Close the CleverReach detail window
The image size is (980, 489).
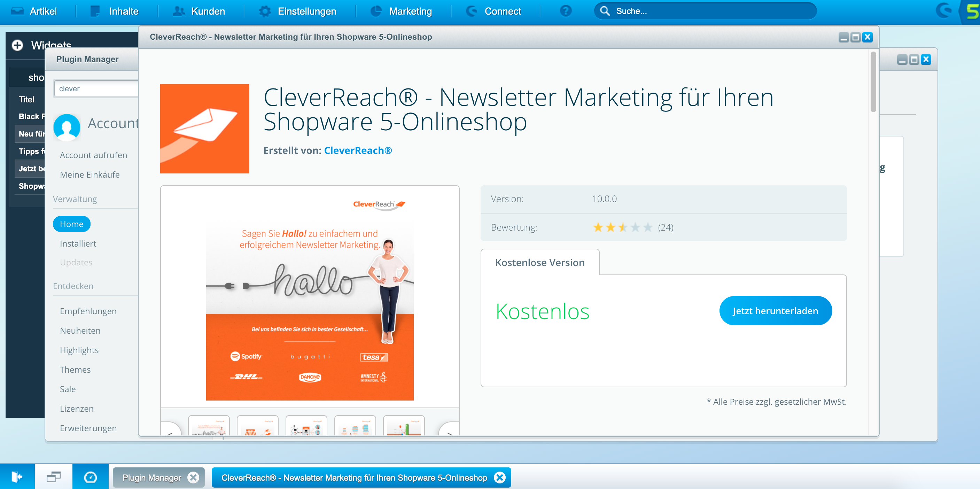[x=868, y=37]
